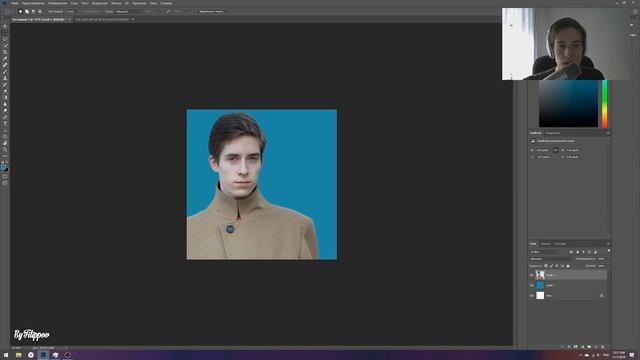Open the Filter menu
Image resolution: width=640 pixels, height=360 pixels.
[116, 3]
